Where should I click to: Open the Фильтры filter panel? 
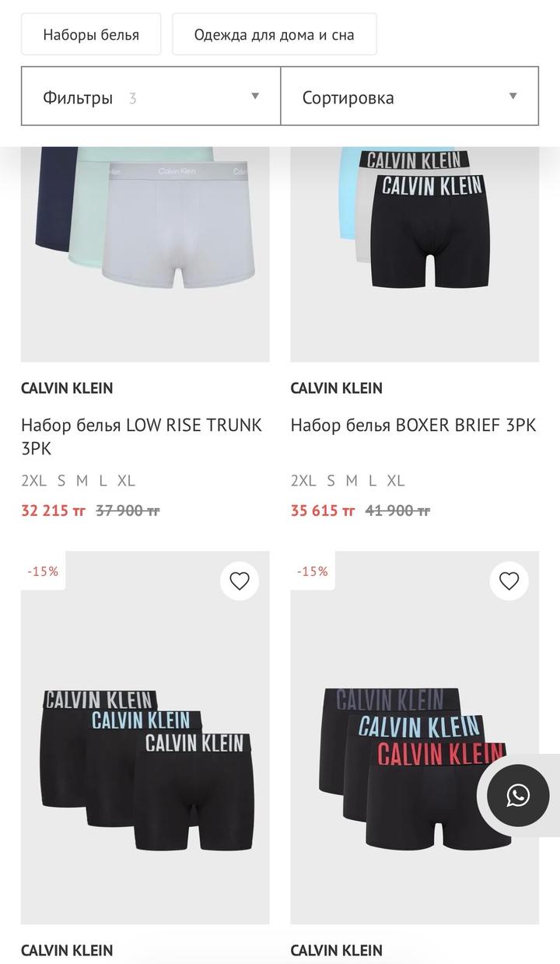(x=151, y=96)
